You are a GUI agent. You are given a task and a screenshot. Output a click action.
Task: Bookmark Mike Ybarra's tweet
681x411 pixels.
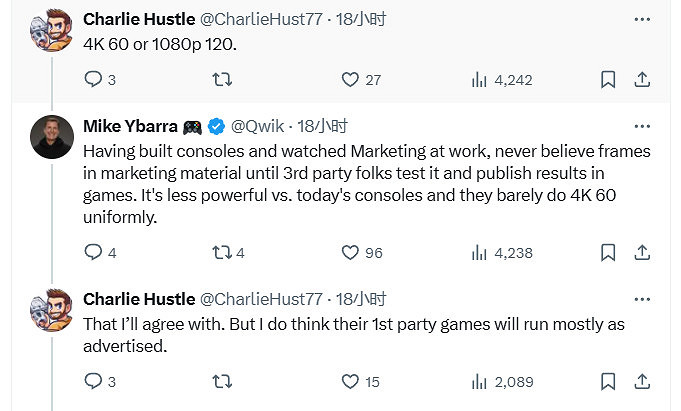(607, 253)
